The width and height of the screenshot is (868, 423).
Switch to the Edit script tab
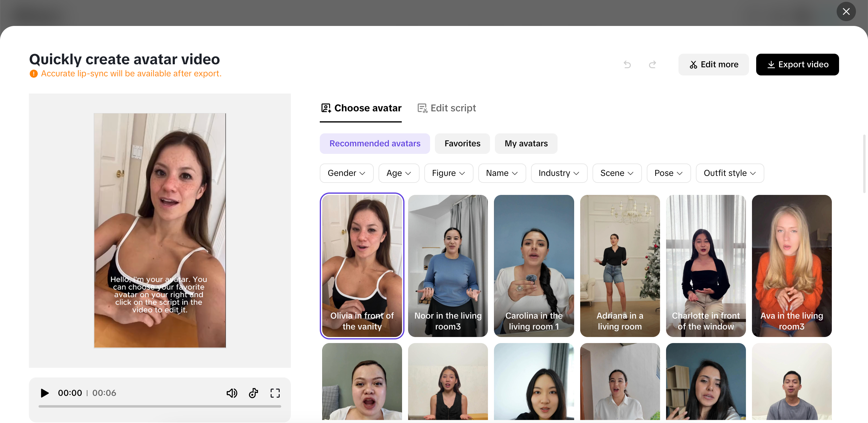pyautogui.click(x=446, y=108)
